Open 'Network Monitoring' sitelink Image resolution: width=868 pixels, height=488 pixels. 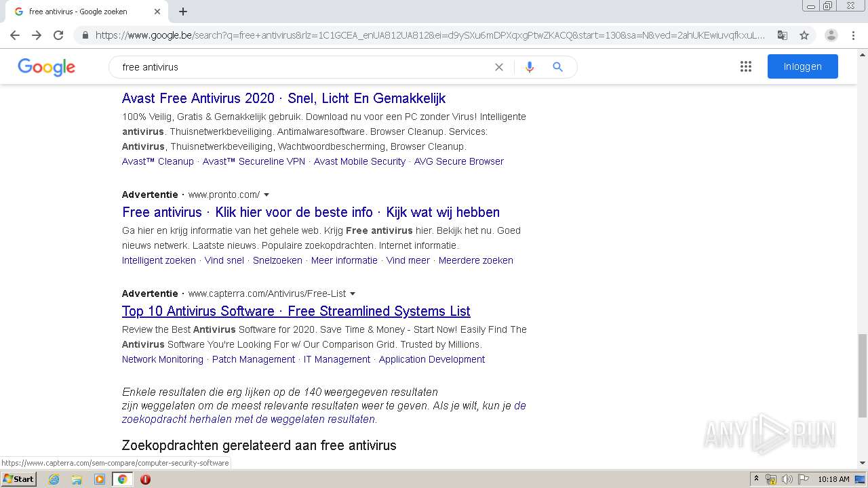pyautogui.click(x=163, y=359)
